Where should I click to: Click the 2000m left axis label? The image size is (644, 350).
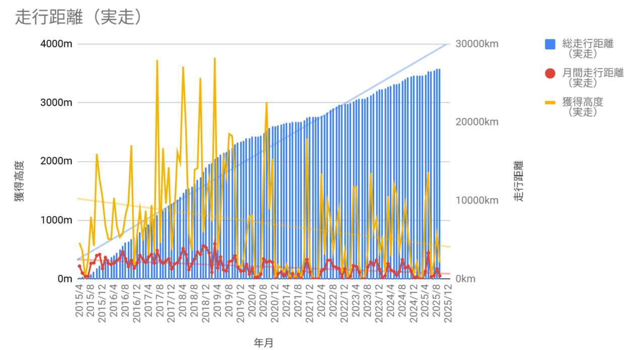click(56, 161)
